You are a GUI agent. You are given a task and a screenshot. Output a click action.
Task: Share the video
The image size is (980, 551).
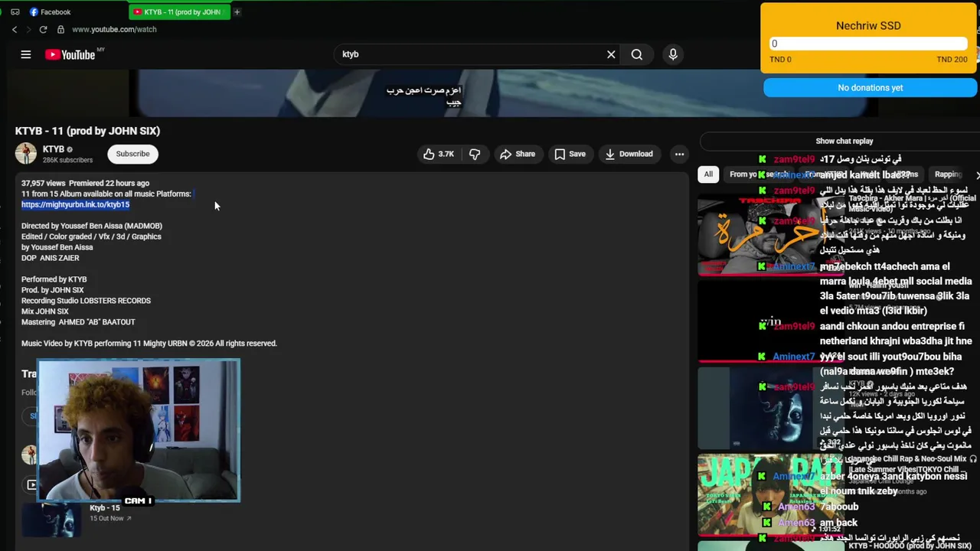[518, 154]
